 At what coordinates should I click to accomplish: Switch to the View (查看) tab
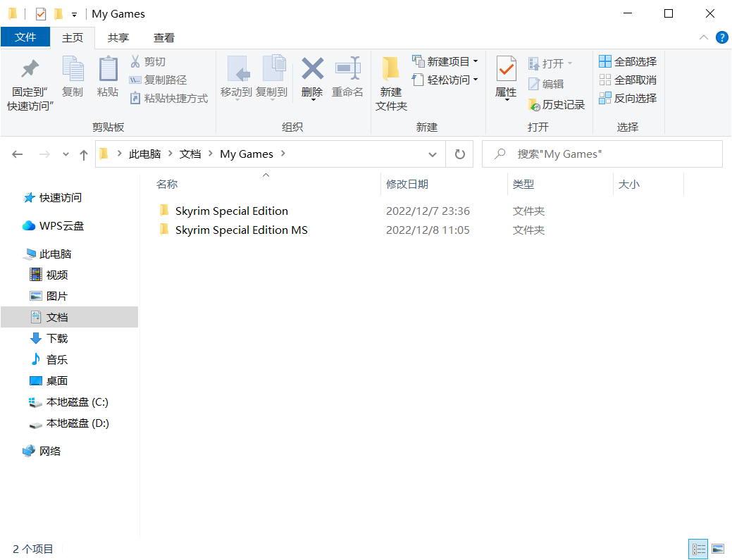pos(164,38)
